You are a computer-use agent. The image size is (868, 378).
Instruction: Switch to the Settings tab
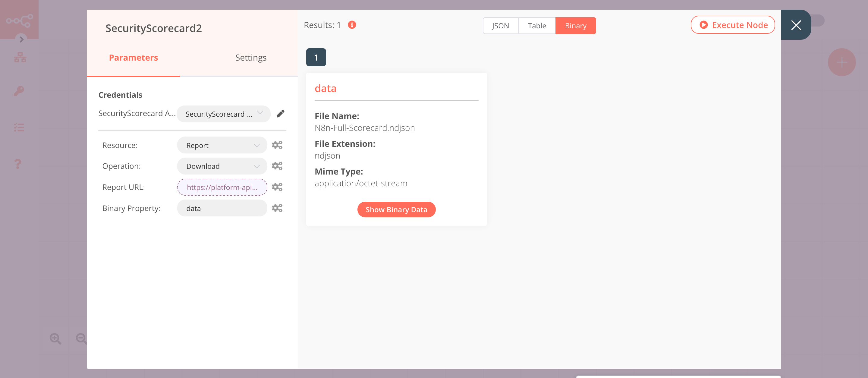(251, 57)
